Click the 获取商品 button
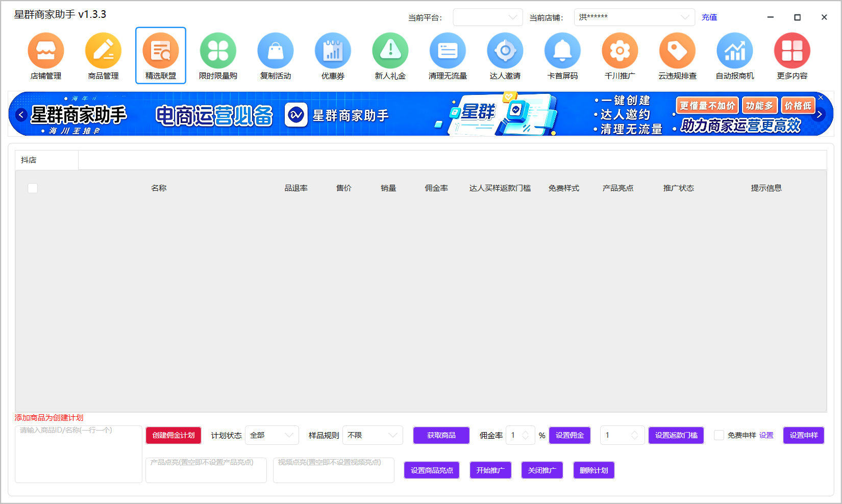This screenshot has width=842, height=504. coord(441,435)
